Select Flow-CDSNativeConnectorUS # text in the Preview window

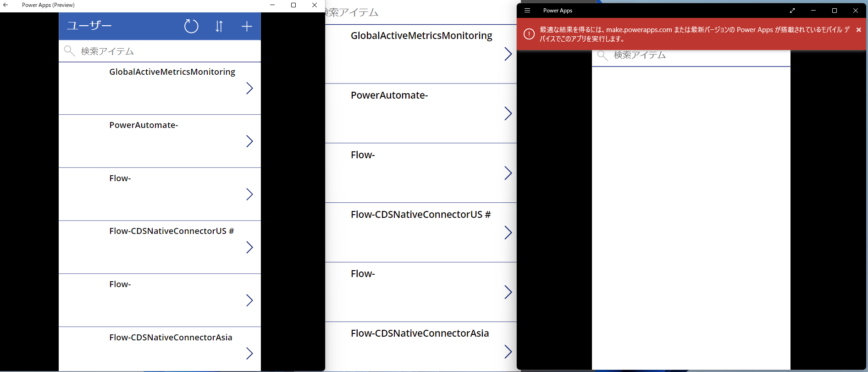(x=171, y=231)
